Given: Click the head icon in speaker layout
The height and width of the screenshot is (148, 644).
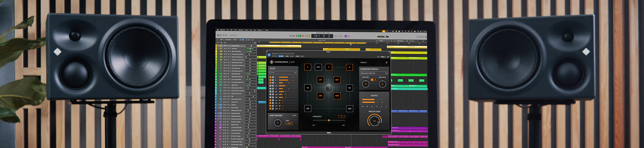Looking at the screenshot, I should [x=329, y=88].
